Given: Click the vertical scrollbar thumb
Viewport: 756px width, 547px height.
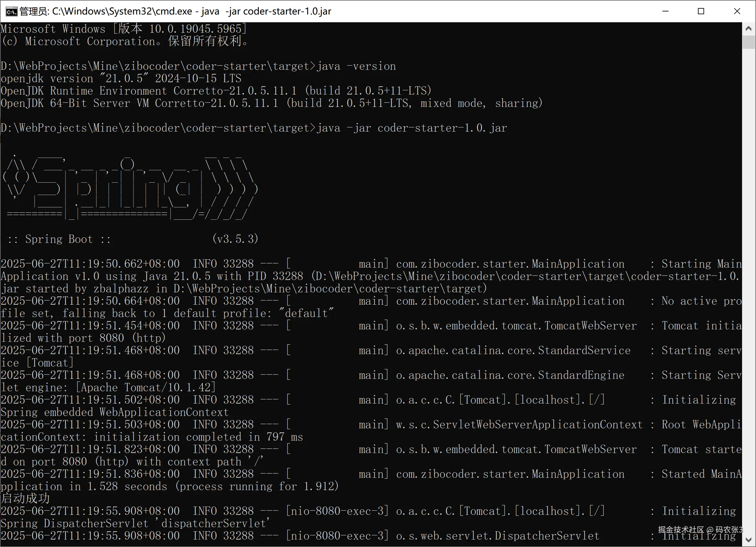Looking at the screenshot, I should click(x=748, y=42).
